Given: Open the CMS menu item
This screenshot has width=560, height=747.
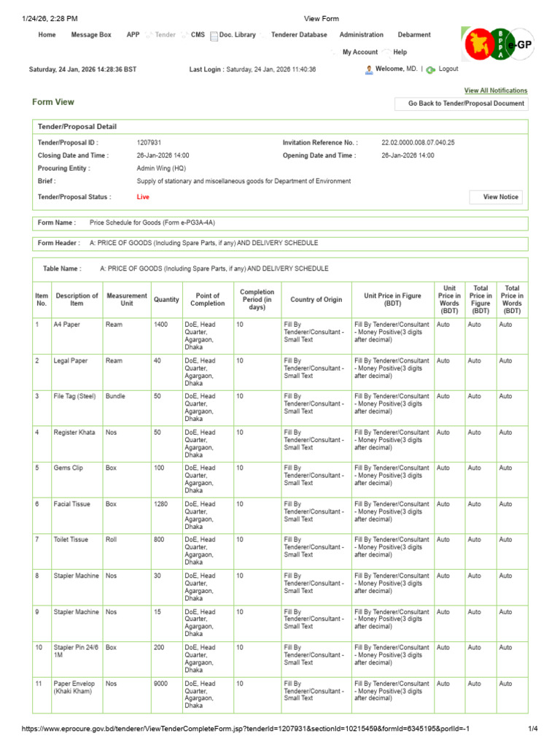Looking at the screenshot, I should coord(198,35).
